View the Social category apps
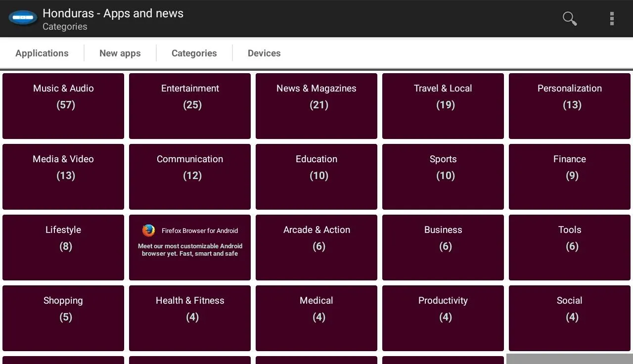Image resolution: width=633 pixels, height=364 pixels. (570, 318)
